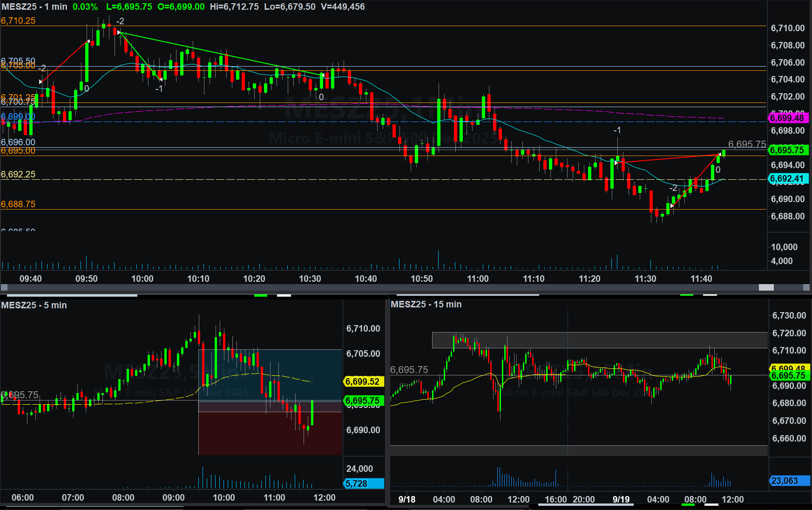This screenshot has height=510, width=812.
Task: Click the horizontal scrollbar thumb under the 1 min chart
Action: pos(766,287)
